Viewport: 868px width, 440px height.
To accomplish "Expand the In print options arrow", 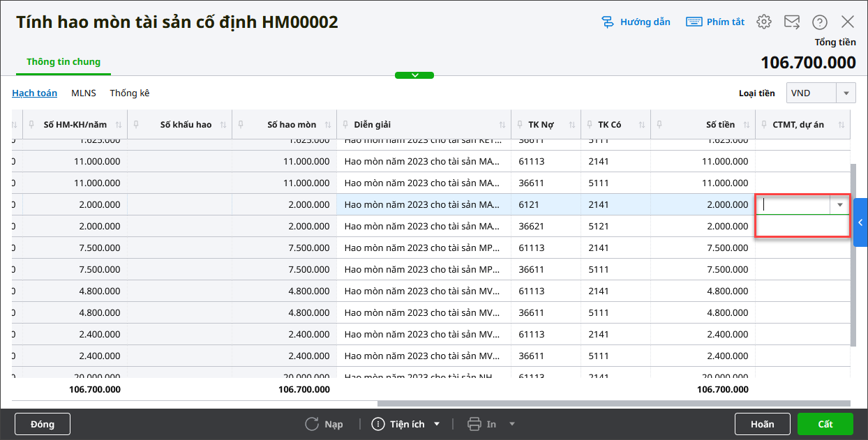I will pos(512,424).
